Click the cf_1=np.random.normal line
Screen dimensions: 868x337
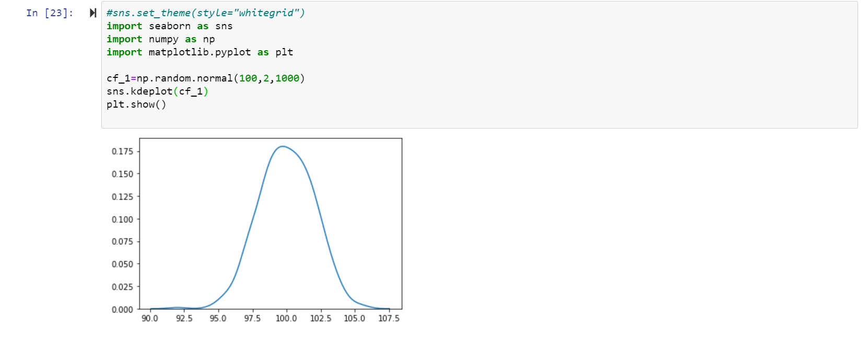[206, 78]
